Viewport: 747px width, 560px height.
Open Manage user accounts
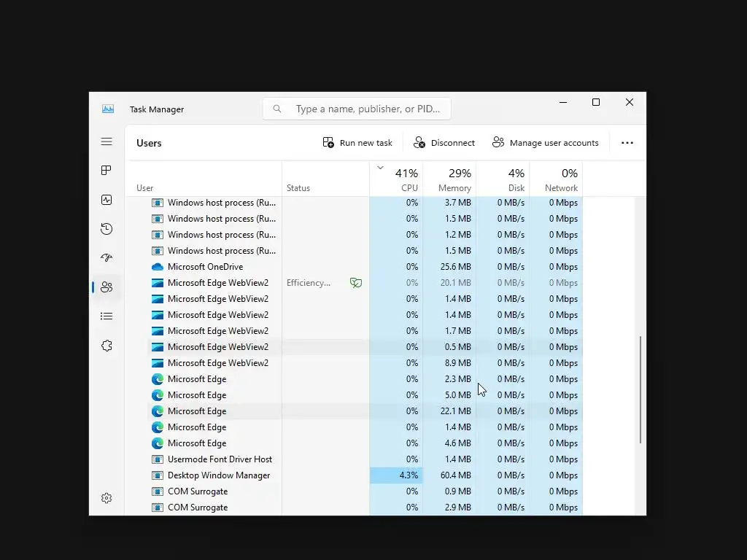point(546,143)
